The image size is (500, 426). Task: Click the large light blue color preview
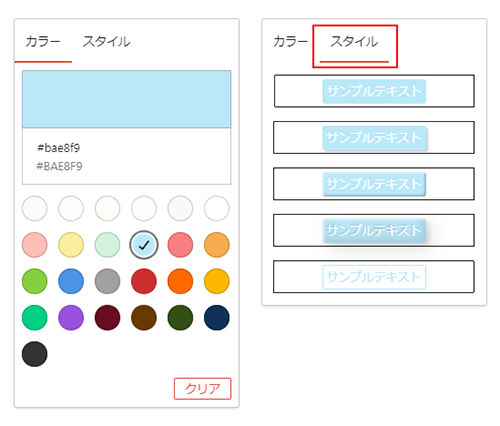coord(127,99)
